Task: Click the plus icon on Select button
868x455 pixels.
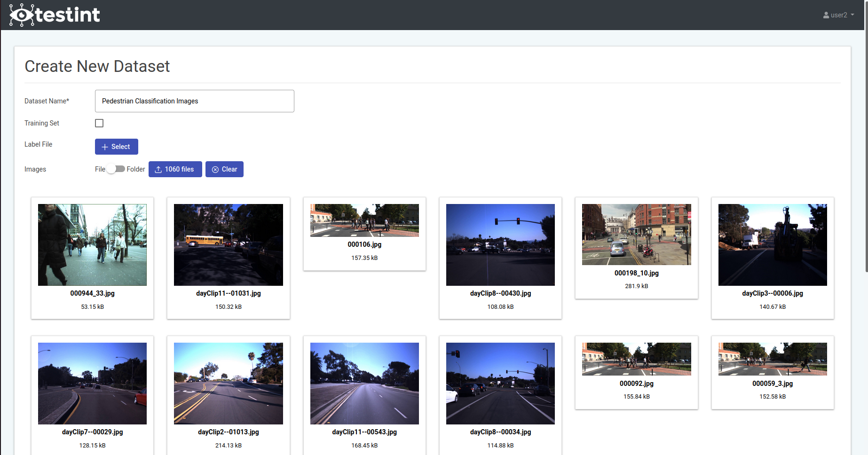Action: tap(105, 147)
